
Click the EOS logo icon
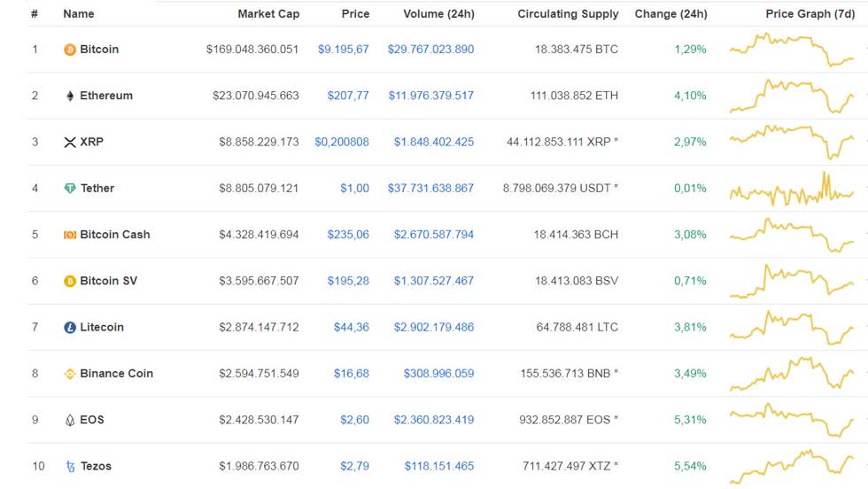pos(70,420)
